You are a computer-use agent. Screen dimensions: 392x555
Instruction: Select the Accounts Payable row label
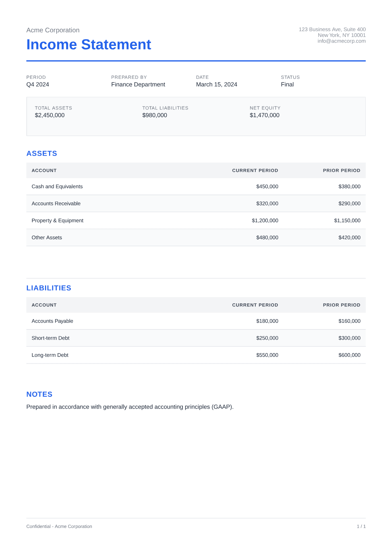point(52,321)
